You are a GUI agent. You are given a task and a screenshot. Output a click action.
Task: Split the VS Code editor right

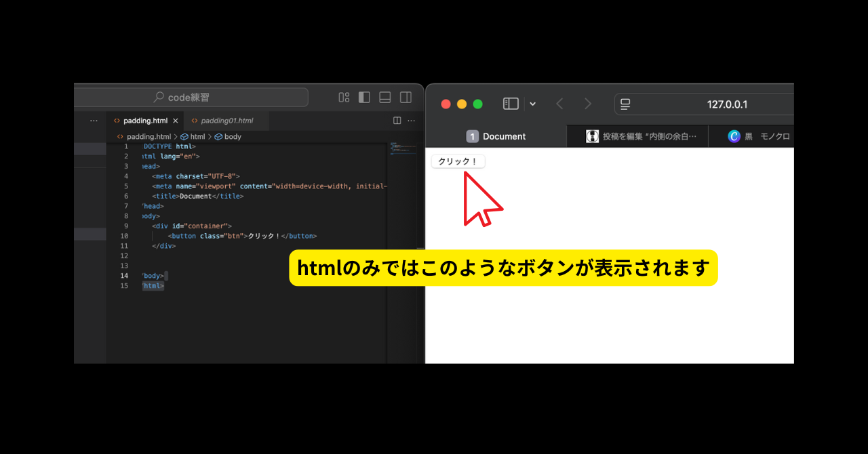[x=397, y=121]
